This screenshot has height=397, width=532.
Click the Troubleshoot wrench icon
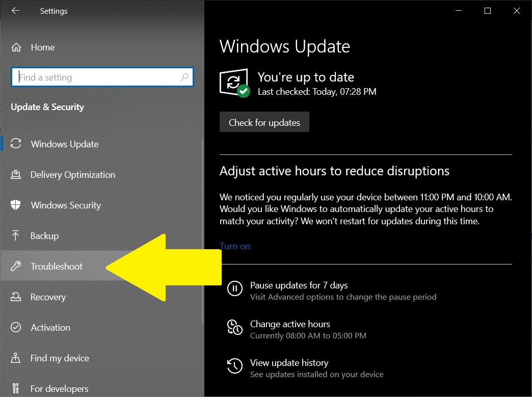click(16, 266)
